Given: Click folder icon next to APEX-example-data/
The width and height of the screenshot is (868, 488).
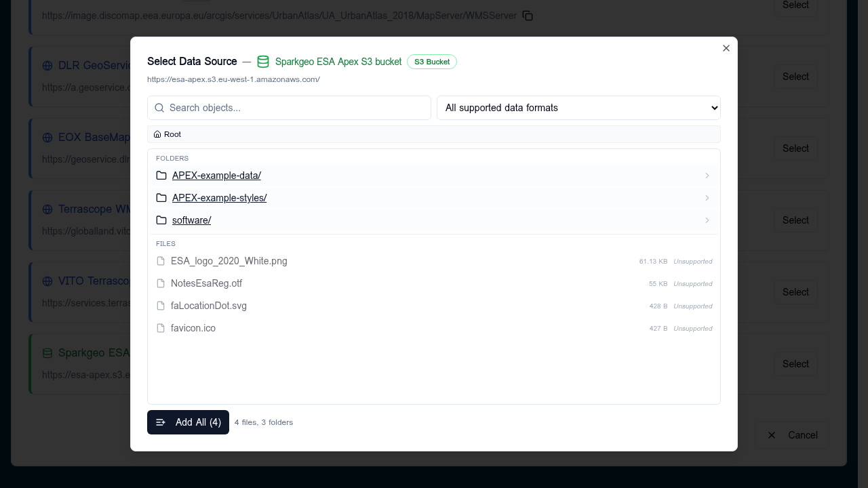Looking at the screenshot, I should (161, 176).
